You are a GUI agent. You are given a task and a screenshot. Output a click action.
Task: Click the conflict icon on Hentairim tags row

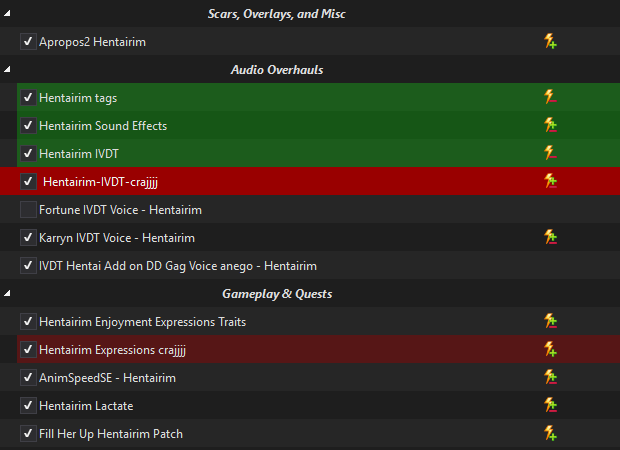550,97
